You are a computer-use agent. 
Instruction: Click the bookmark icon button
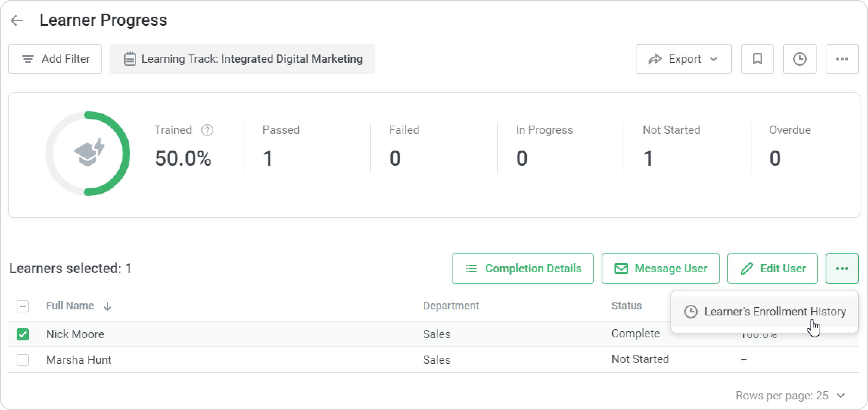point(757,59)
